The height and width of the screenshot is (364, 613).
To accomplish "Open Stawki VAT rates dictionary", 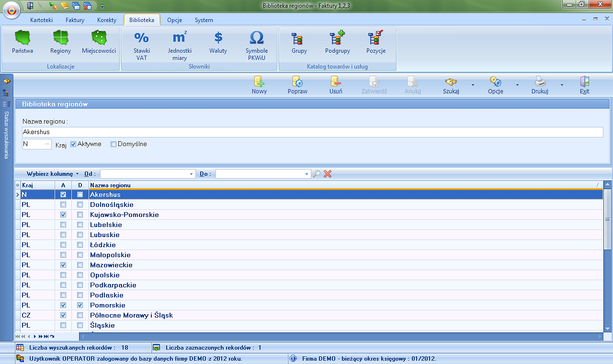I will click(x=141, y=45).
